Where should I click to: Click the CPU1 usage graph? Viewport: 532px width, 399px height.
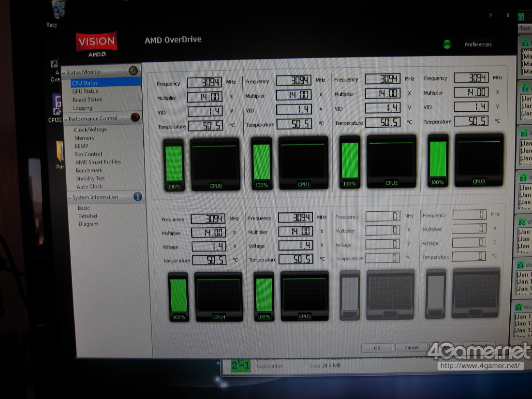[303, 163]
